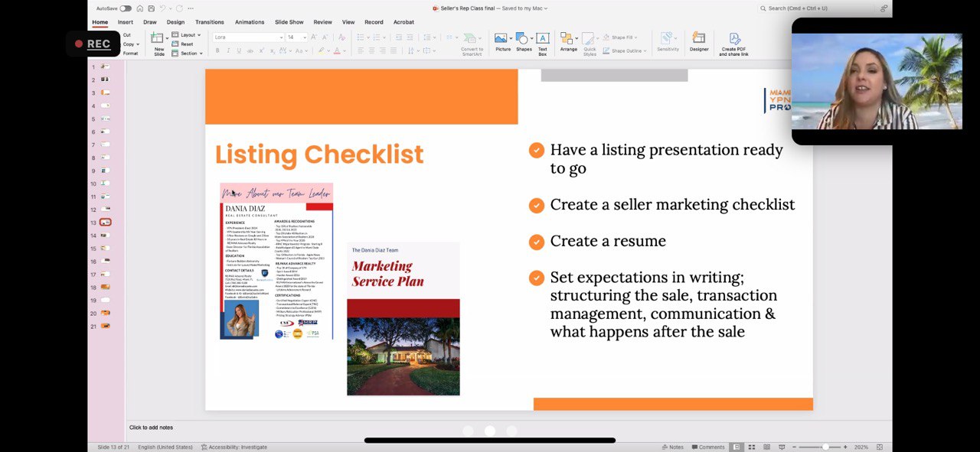Click the Picture insert icon
This screenshot has height=452, width=980.
pos(502,42)
